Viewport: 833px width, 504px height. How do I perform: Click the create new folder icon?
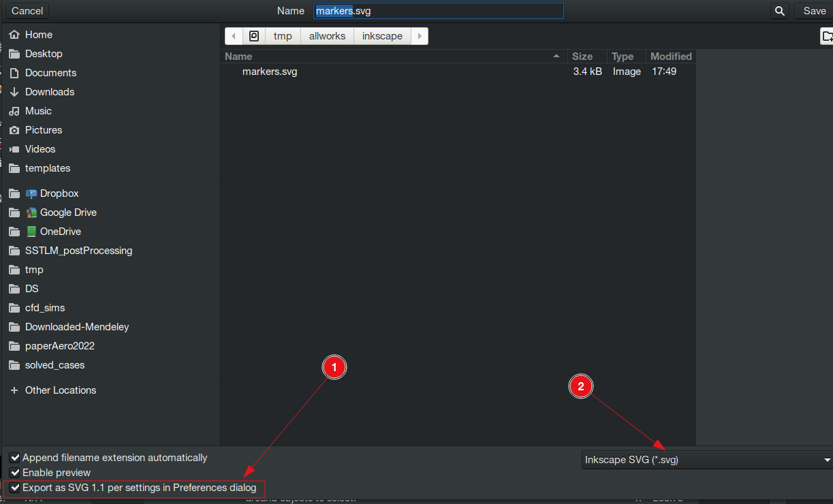(827, 36)
